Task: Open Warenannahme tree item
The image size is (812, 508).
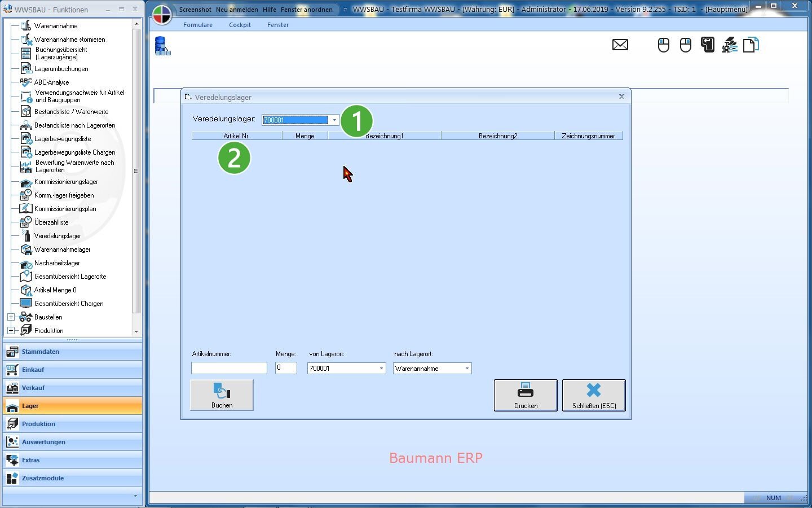Action: coord(56,26)
